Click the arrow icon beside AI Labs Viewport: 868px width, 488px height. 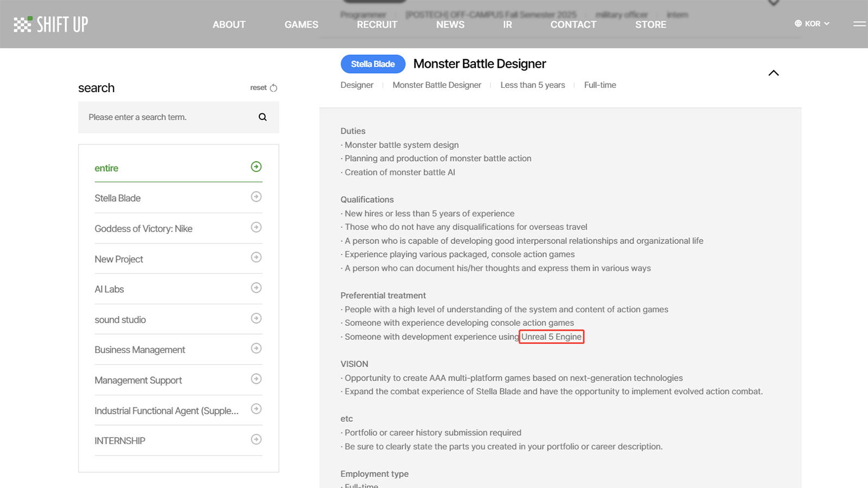(x=256, y=288)
